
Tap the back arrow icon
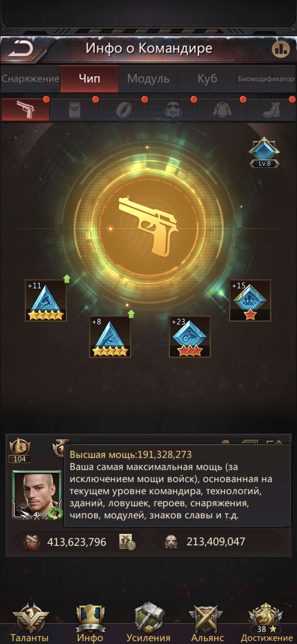[x=20, y=49]
